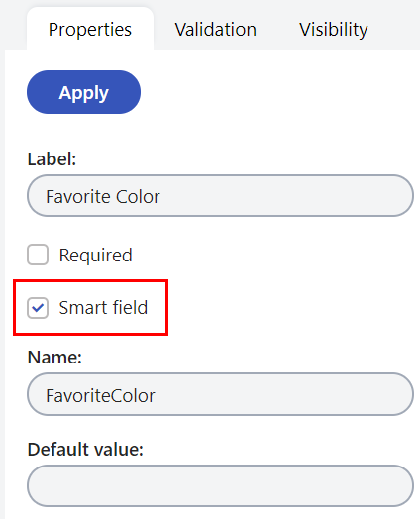Tick the empty box next to Required

[x=38, y=255]
